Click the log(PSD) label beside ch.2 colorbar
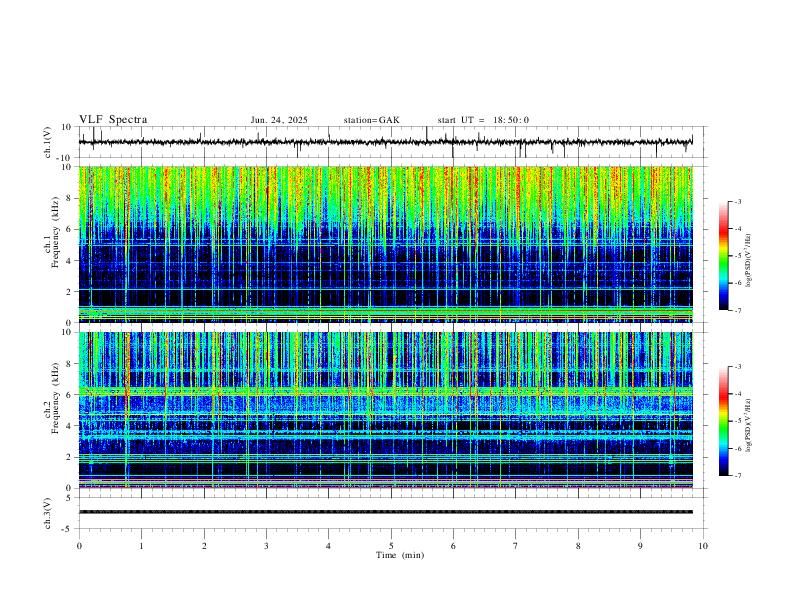The height and width of the screenshot is (612, 792). pos(748,426)
